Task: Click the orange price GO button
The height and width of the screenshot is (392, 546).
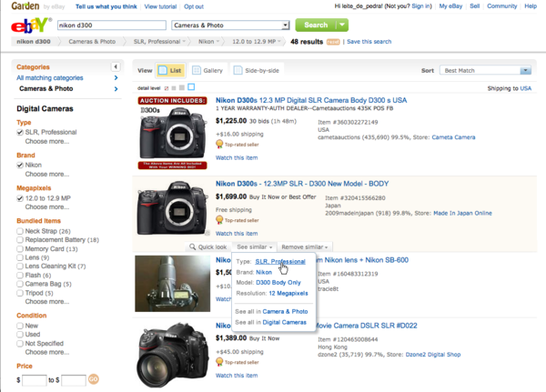Action: coord(94,378)
